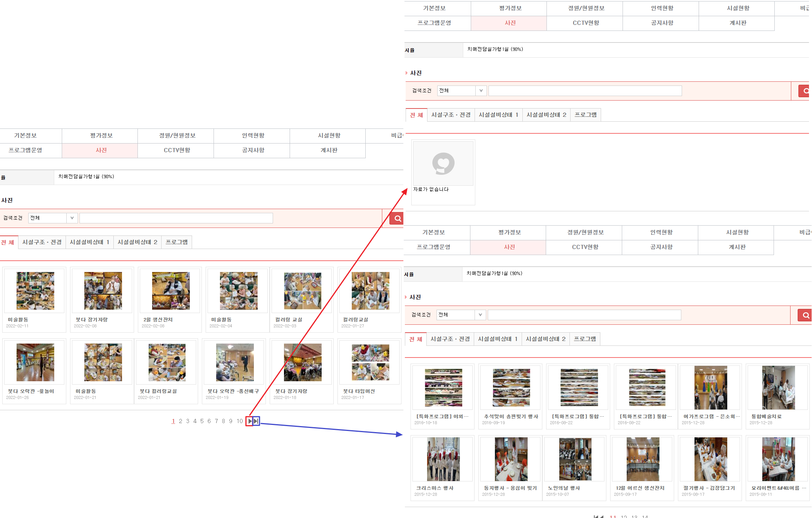Select 시설설비상태 2 tab above 추석맞이 송편빚기 photos
Viewport: 812px width, 518px height.
545,339
